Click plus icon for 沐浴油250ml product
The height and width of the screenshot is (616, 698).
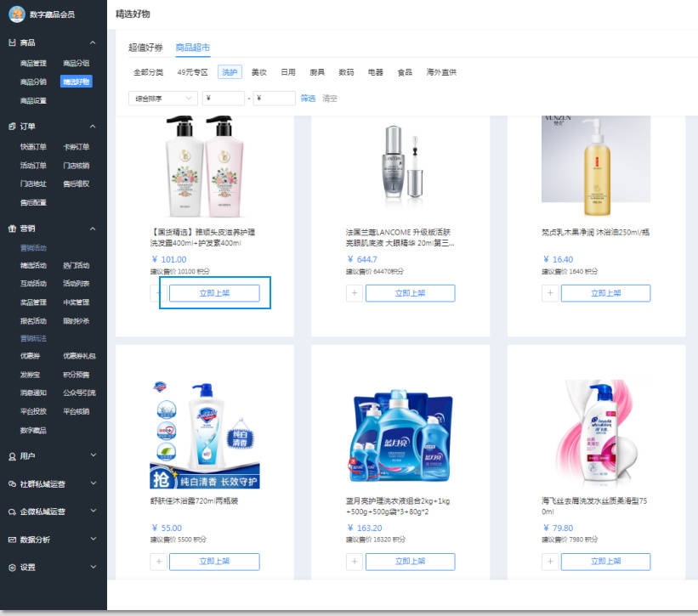click(550, 293)
